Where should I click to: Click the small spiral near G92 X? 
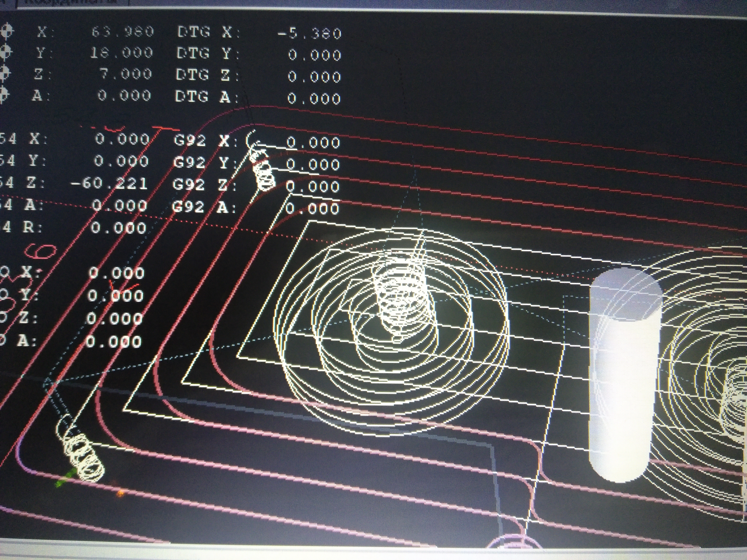click(262, 169)
